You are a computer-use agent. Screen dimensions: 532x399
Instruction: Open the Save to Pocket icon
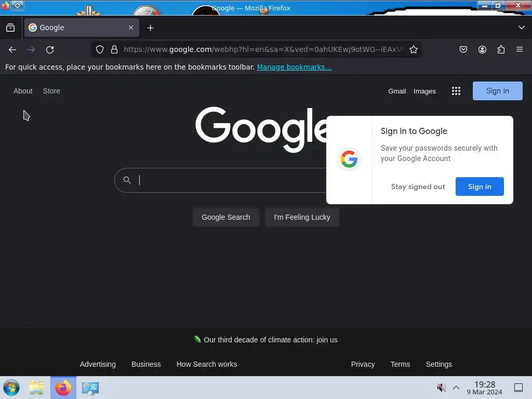[463, 49]
